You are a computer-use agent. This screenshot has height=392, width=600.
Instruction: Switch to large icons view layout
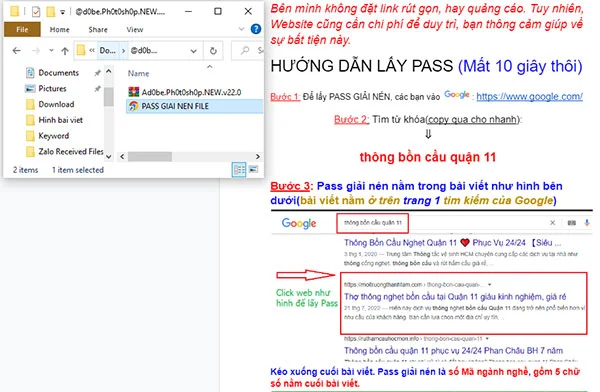[253, 170]
